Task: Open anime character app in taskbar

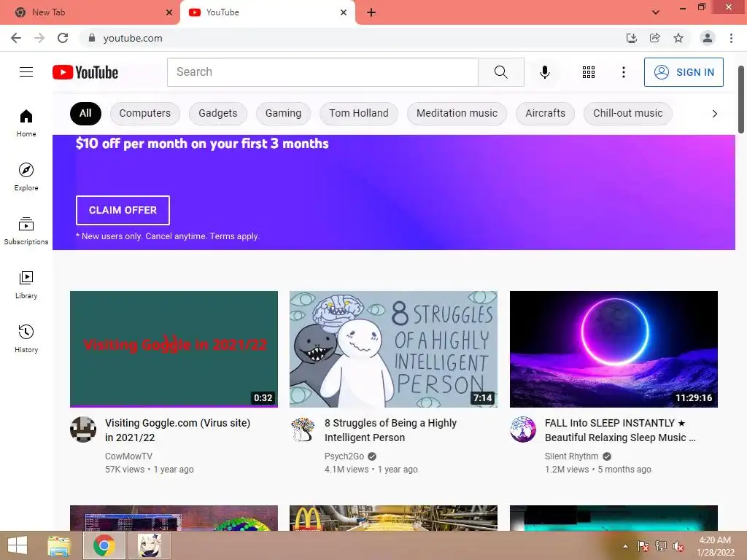Action: pos(149,545)
